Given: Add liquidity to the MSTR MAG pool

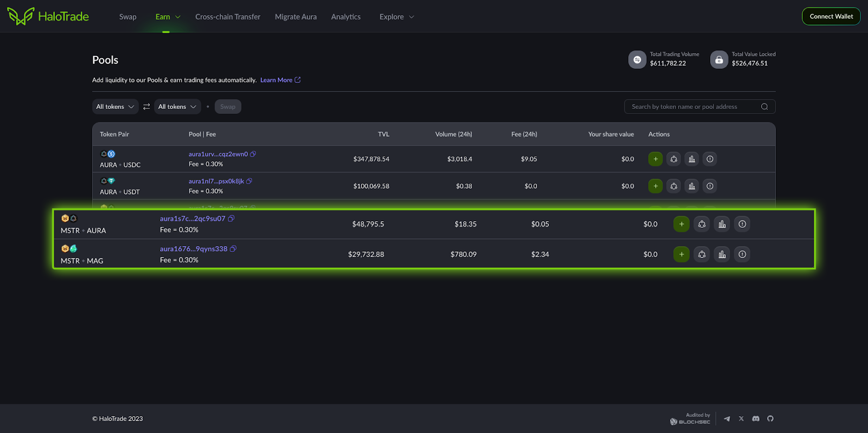Looking at the screenshot, I should [x=681, y=254].
